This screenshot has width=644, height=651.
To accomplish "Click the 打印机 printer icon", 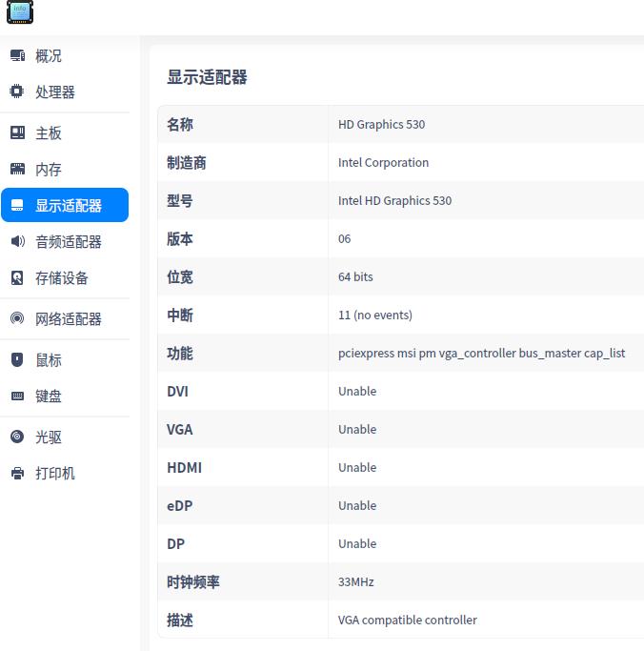I will point(17,473).
